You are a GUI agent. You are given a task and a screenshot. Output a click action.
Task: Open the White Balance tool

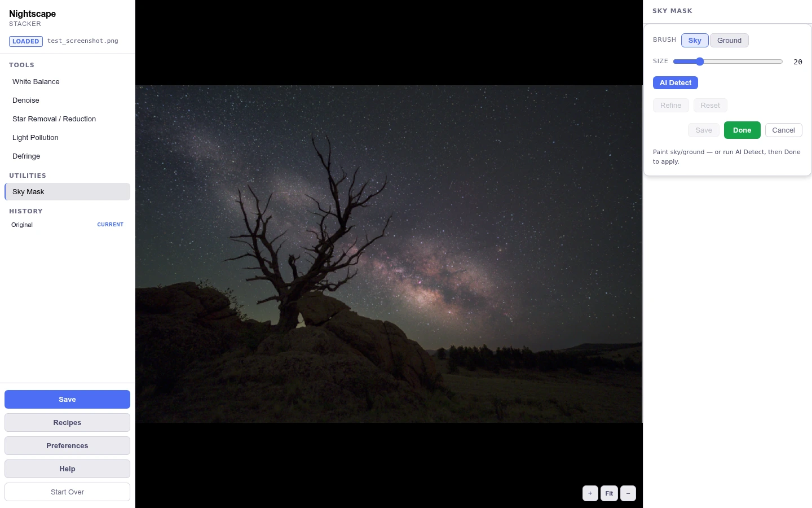click(67, 82)
